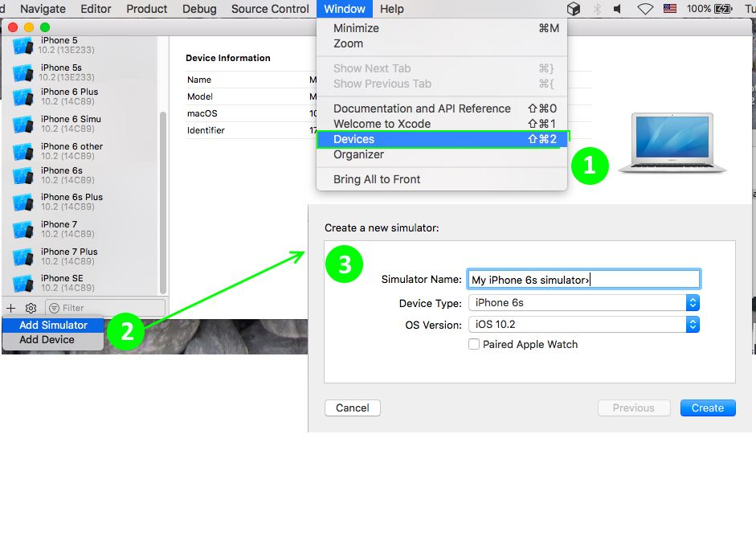Click the US flag input source icon
The height and width of the screenshot is (553, 756).
tap(670, 9)
